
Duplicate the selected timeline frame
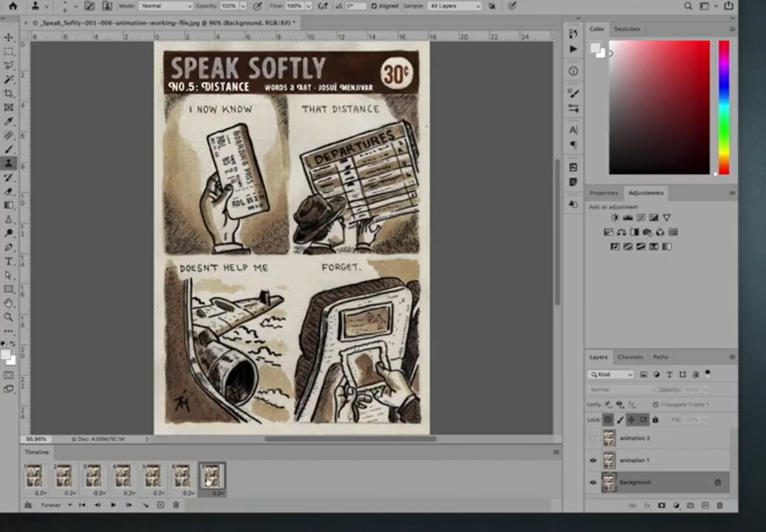coord(161,505)
